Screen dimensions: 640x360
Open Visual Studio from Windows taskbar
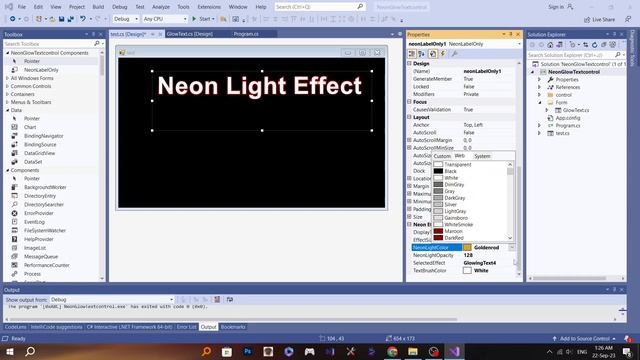pos(454,351)
